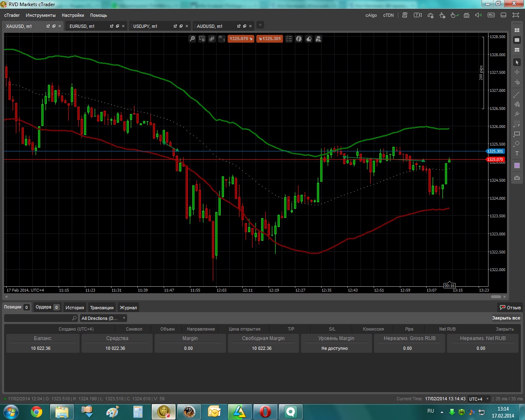The width and height of the screenshot is (525, 420).
Task: Open indicators menu (f icon)
Action: tap(299, 39)
